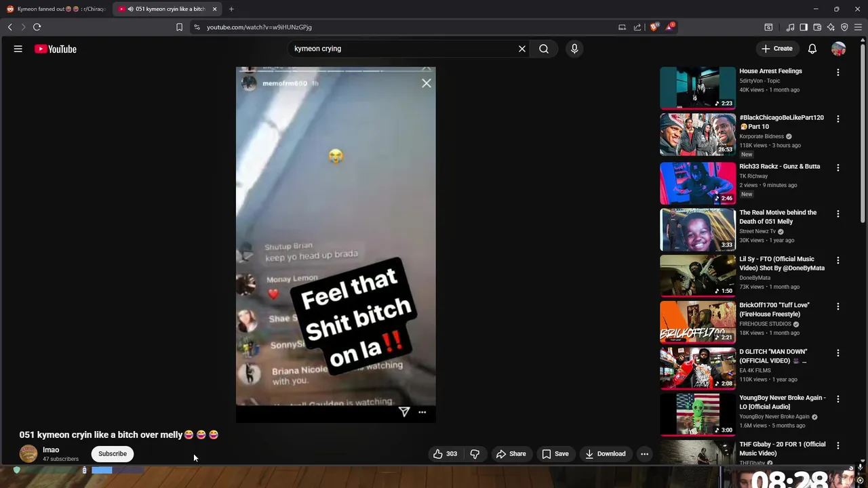Open The Real Motive behind Death title
868x488 pixels.
click(778, 217)
